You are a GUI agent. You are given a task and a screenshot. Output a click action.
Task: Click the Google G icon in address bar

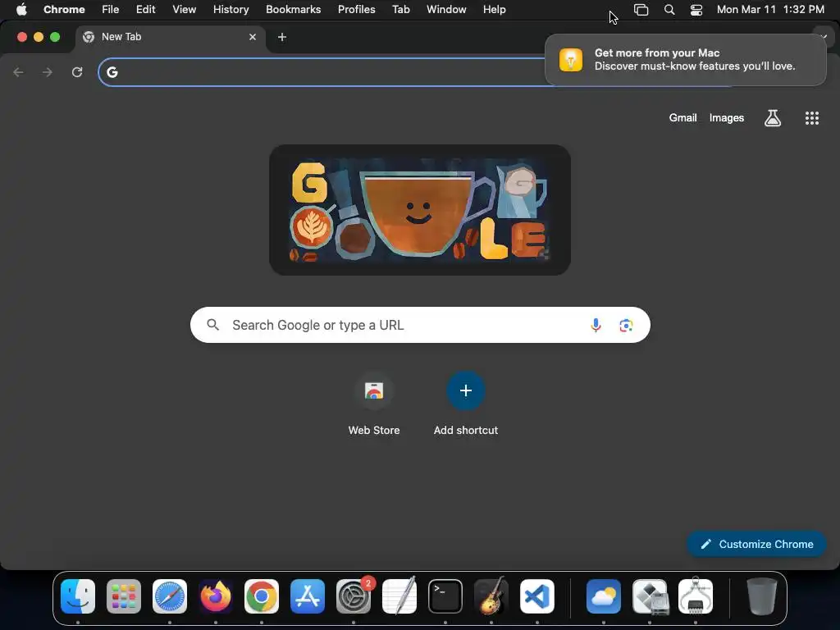pyautogui.click(x=112, y=72)
